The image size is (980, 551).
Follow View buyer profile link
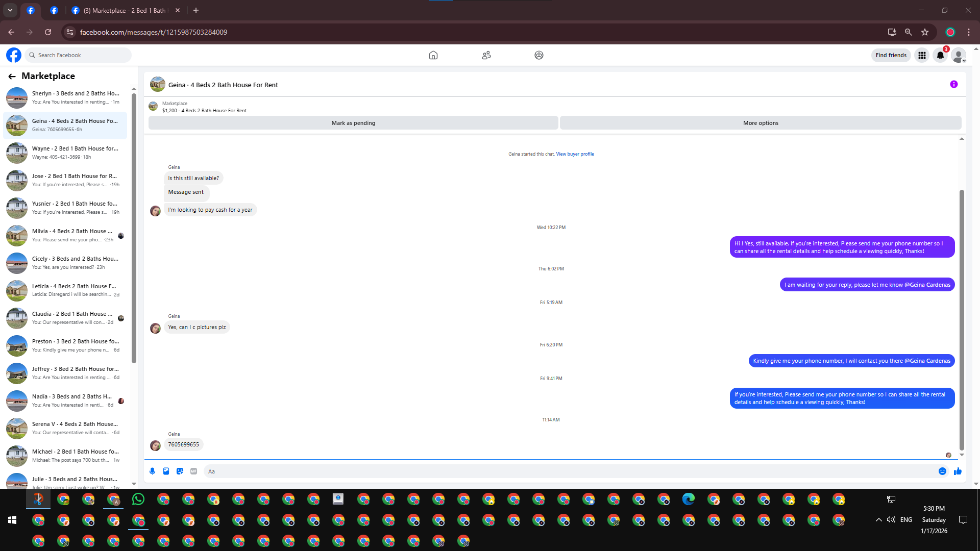pos(575,154)
